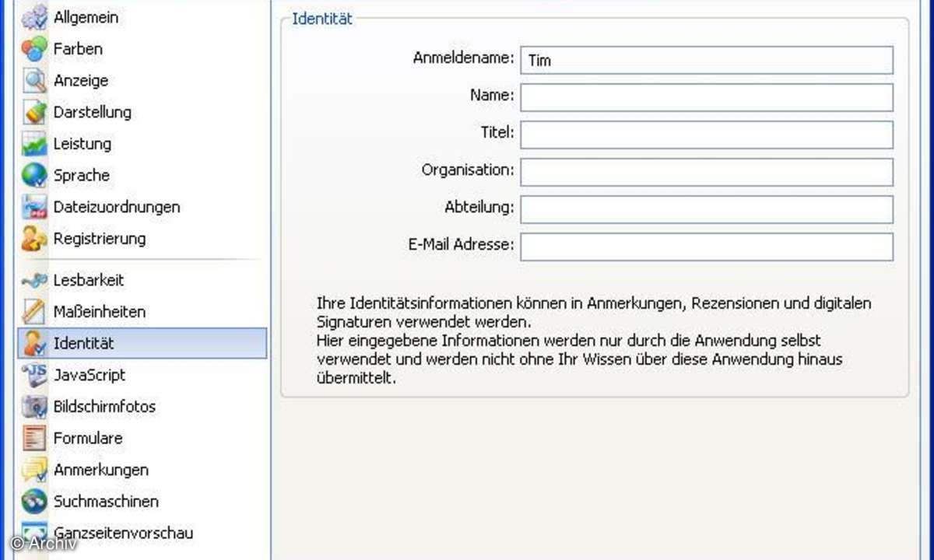Image resolution: width=934 pixels, height=560 pixels.
Task: Go to the Darstellung settings
Action: 142,112
